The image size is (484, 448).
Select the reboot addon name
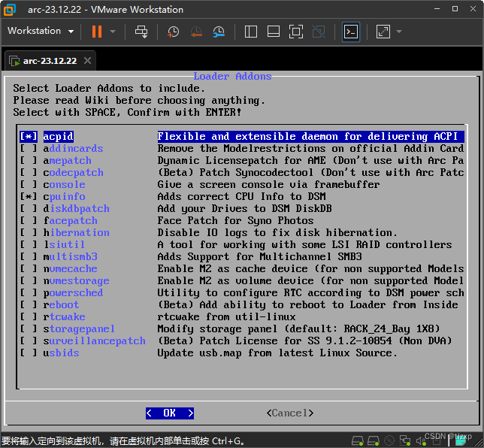pyautogui.click(x=61, y=304)
